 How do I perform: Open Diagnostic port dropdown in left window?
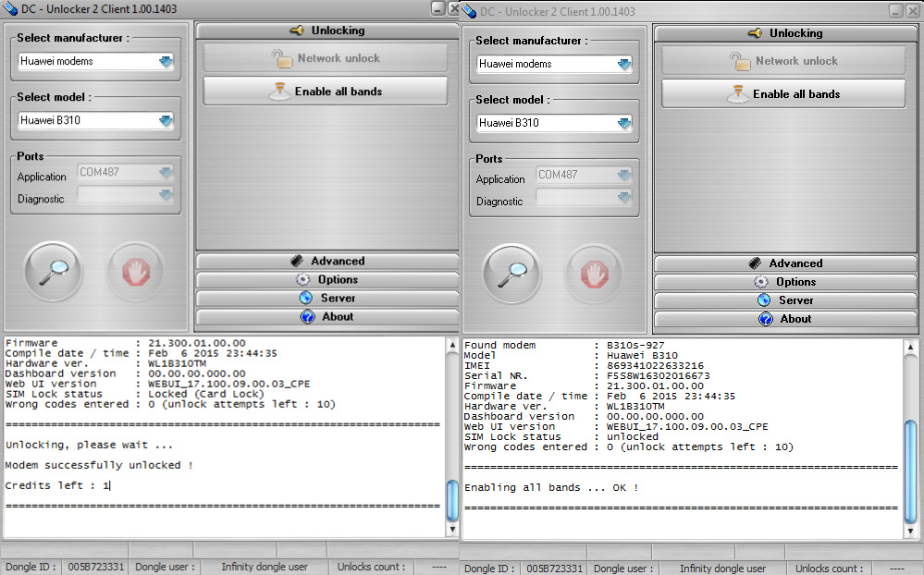(166, 194)
